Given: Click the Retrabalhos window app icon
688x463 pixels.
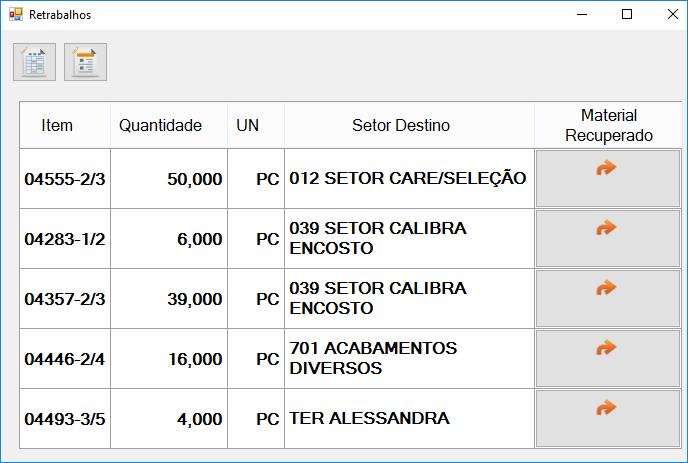Looking at the screenshot, I should [16, 14].
